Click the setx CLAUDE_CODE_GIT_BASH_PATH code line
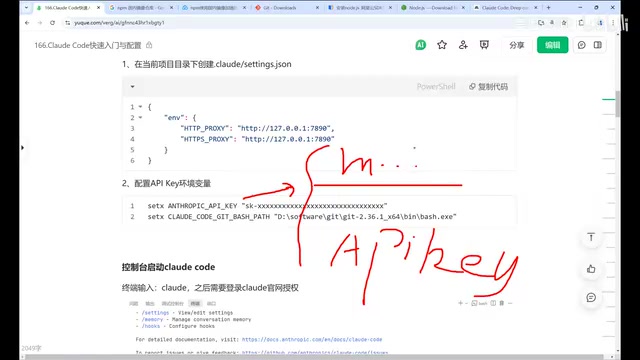This screenshot has height=360, width=640. 302,217
